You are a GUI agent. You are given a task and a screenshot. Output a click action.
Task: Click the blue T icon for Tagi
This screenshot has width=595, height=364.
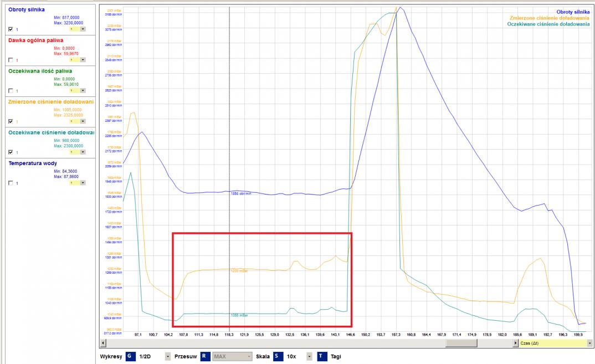321,356
